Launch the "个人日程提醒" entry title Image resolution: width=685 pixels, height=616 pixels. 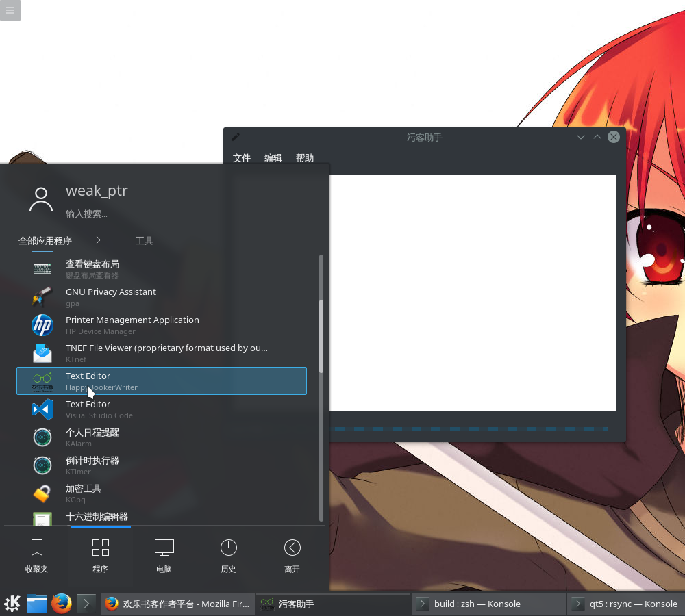[x=92, y=432]
